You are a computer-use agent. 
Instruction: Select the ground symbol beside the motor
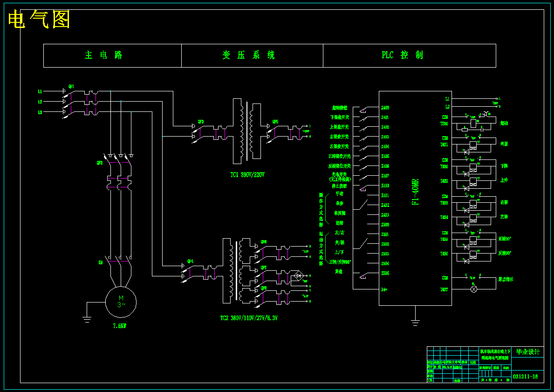pos(87,319)
